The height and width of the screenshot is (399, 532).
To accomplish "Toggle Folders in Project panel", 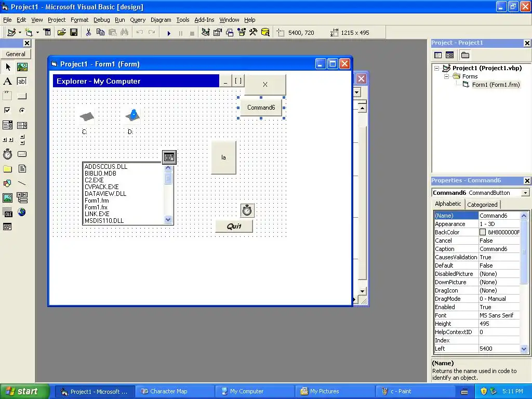I will (465, 55).
